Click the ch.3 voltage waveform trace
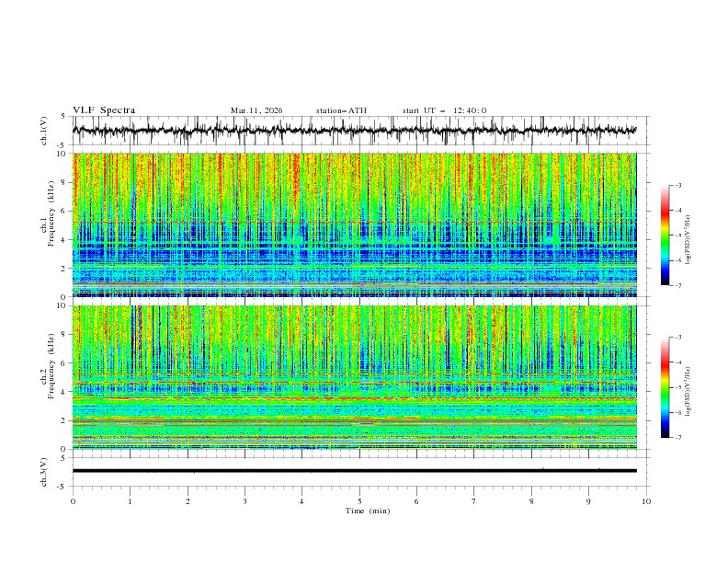 click(354, 471)
